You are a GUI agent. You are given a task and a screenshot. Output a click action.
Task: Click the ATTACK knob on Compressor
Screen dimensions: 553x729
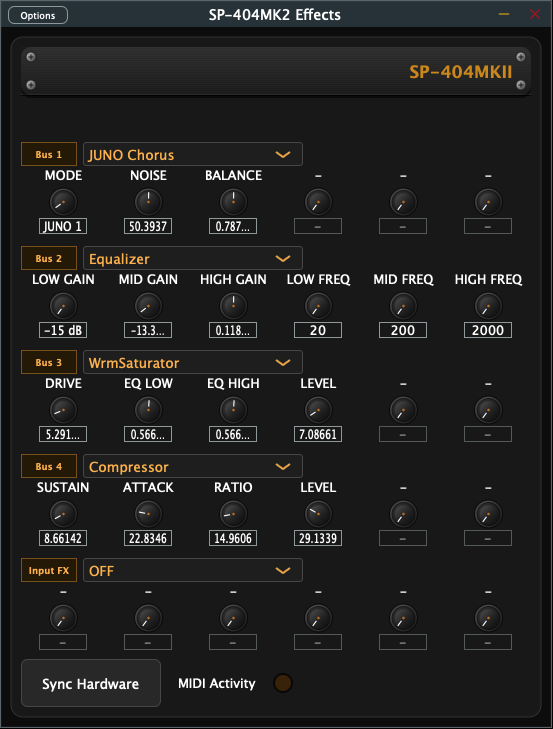pyautogui.click(x=148, y=514)
